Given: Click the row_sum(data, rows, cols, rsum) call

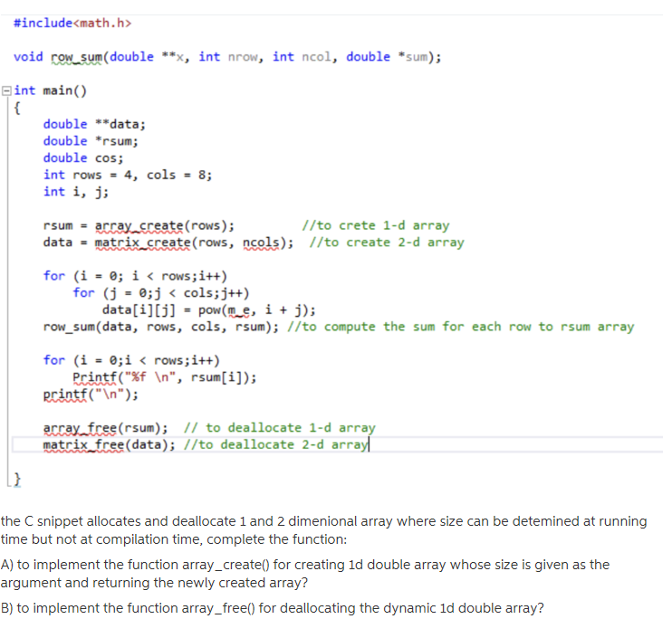Looking at the screenshot, I should pos(160,328).
